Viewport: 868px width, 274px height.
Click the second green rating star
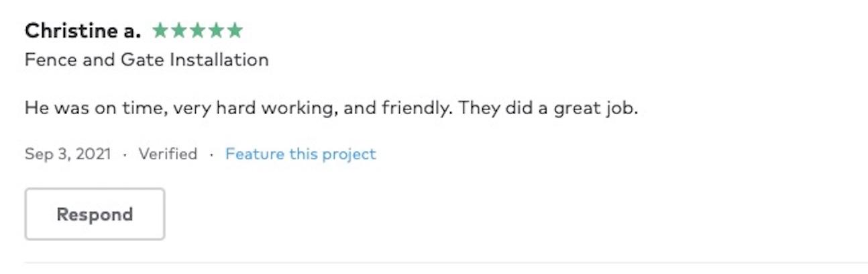(x=179, y=30)
